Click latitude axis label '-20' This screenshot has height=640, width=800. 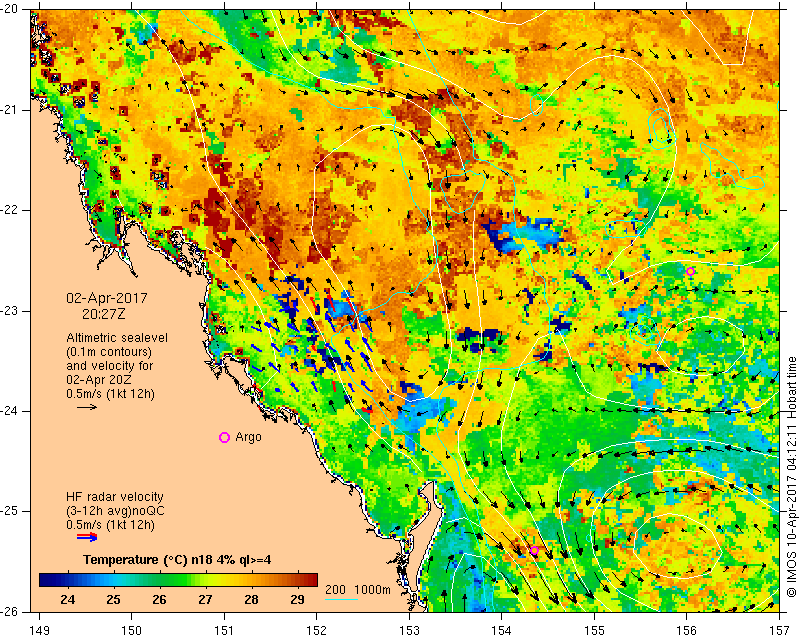[9, 9]
